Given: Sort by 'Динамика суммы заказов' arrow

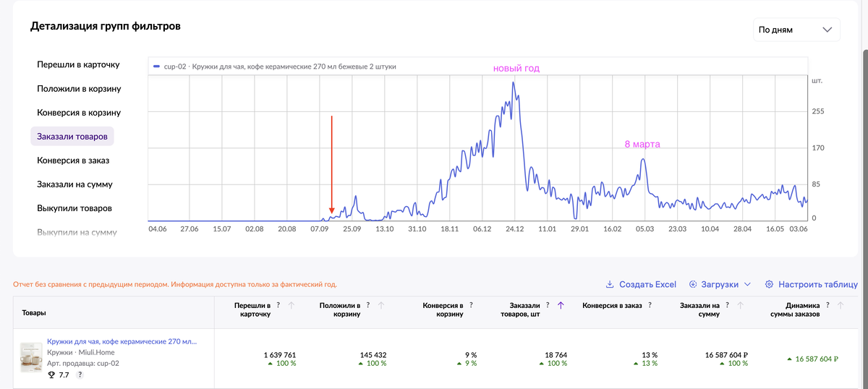Looking at the screenshot, I should (841, 305).
